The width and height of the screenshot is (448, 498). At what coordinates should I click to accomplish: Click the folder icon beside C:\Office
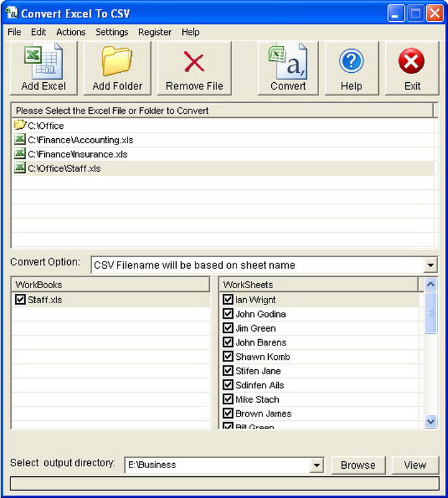point(19,125)
